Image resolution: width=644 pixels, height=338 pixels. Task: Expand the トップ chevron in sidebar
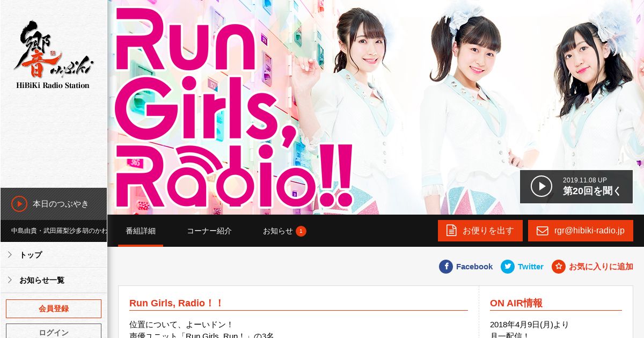10,255
